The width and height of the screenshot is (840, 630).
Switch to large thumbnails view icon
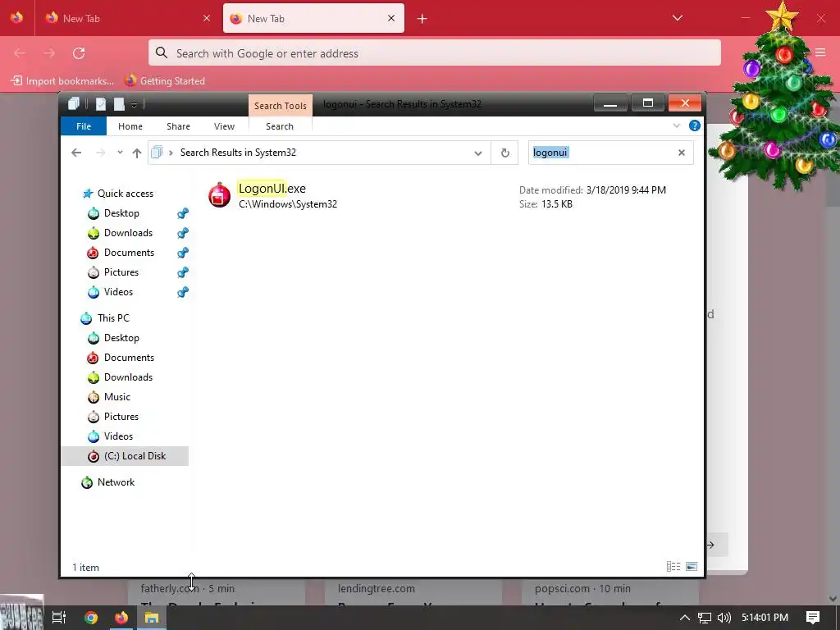coord(692,566)
